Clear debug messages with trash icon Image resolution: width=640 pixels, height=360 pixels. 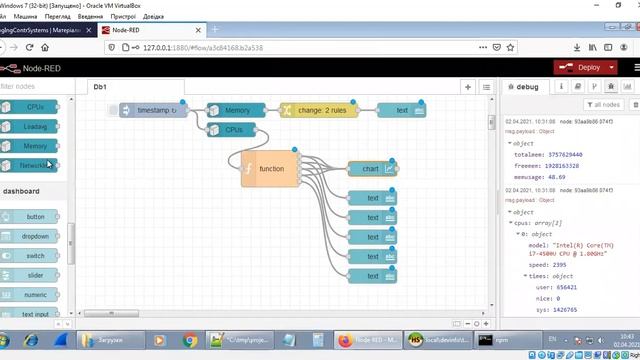click(635, 105)
